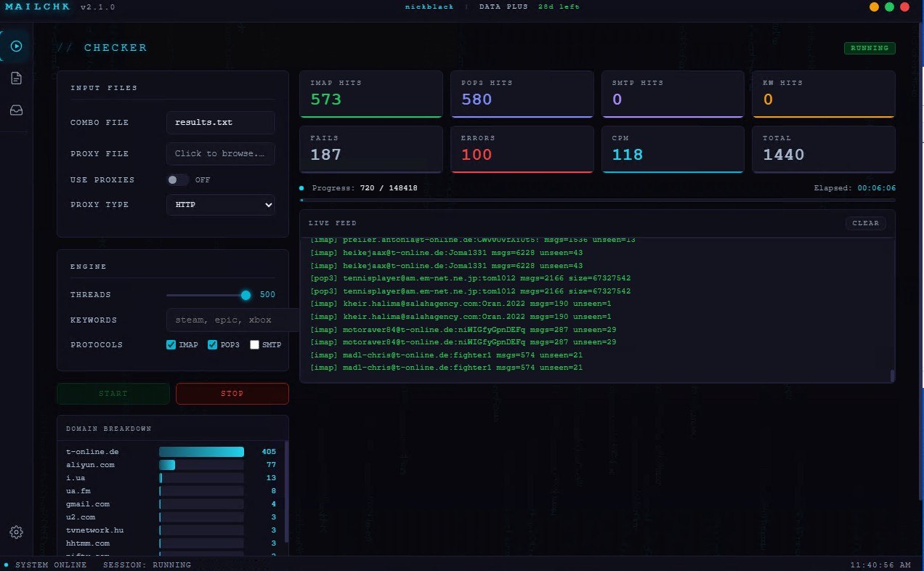924x571 pixels.
Task: Expand the Proxy Type HTTP dropdown
Action: coord(220,205)
